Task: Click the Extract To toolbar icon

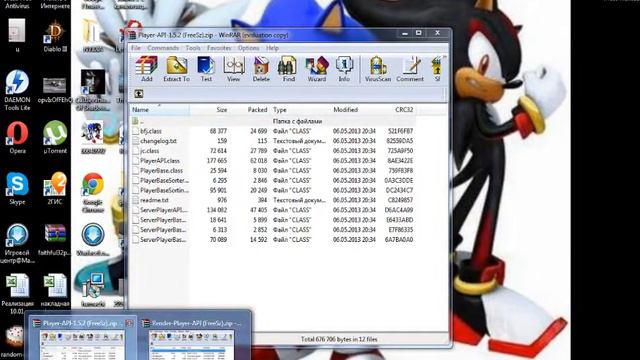Action: coord(176,69)
